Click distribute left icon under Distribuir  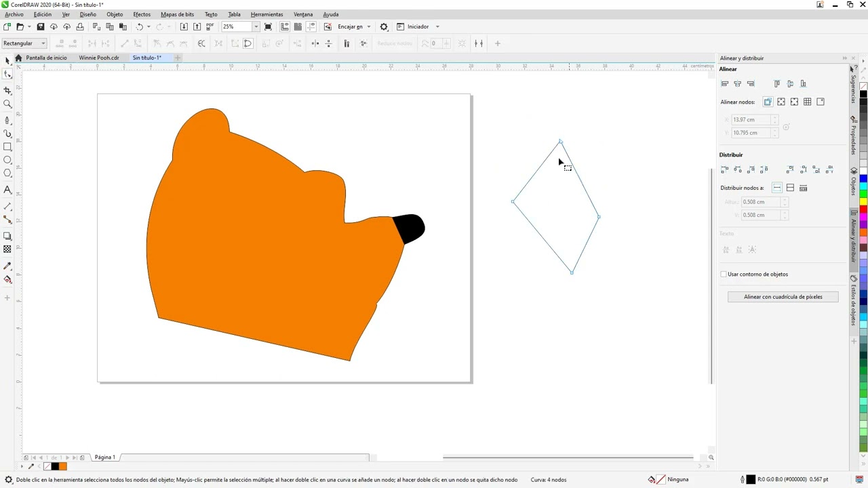(x=725, y=169)
